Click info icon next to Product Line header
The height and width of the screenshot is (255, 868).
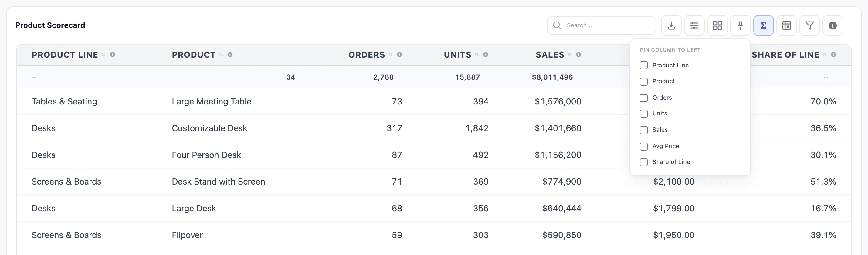113,55
